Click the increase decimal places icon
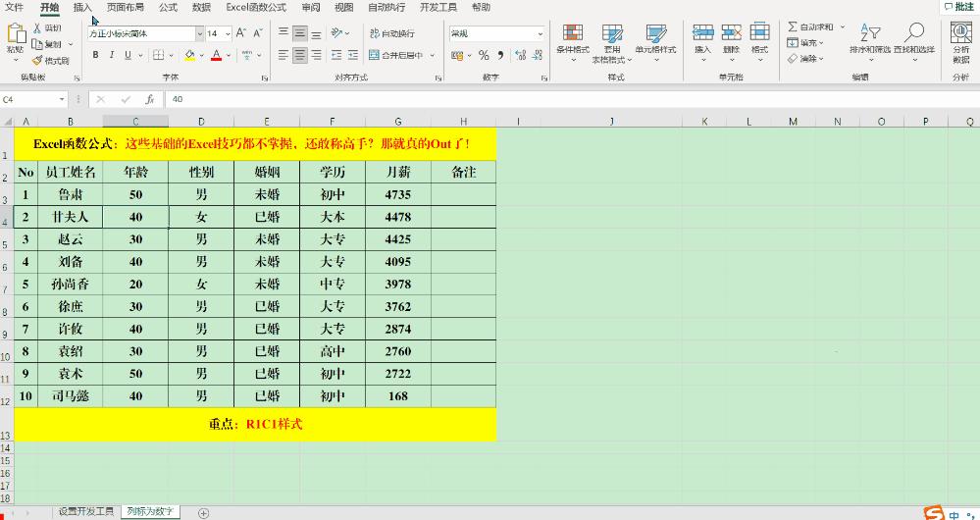This screenshot has width=980, height=520. 520,56
